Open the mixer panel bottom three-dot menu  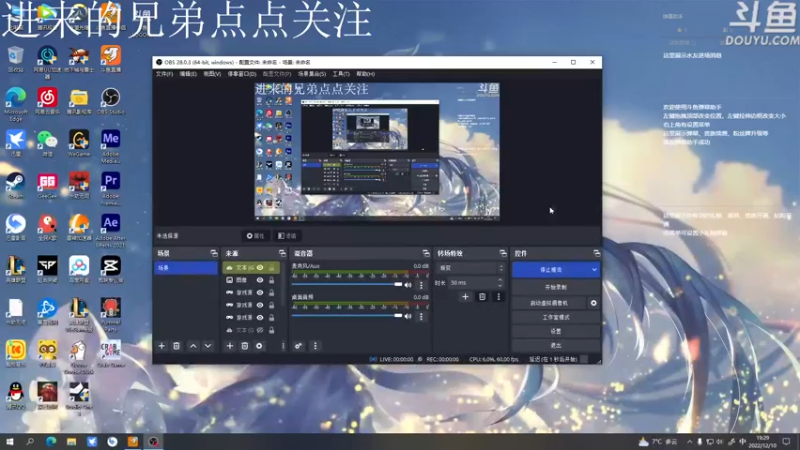click(x=315, y=346)
